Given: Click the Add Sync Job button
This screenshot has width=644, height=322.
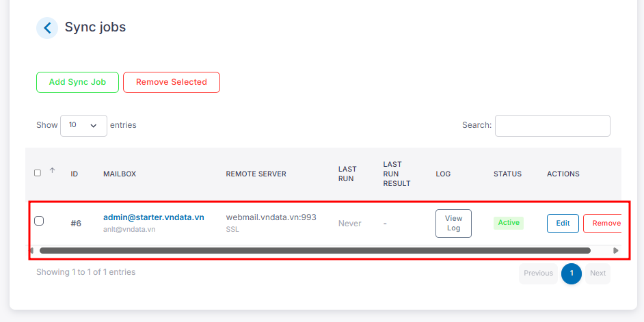Looking at the screenshot, I should pyautogui.click(x=78, y=82).
